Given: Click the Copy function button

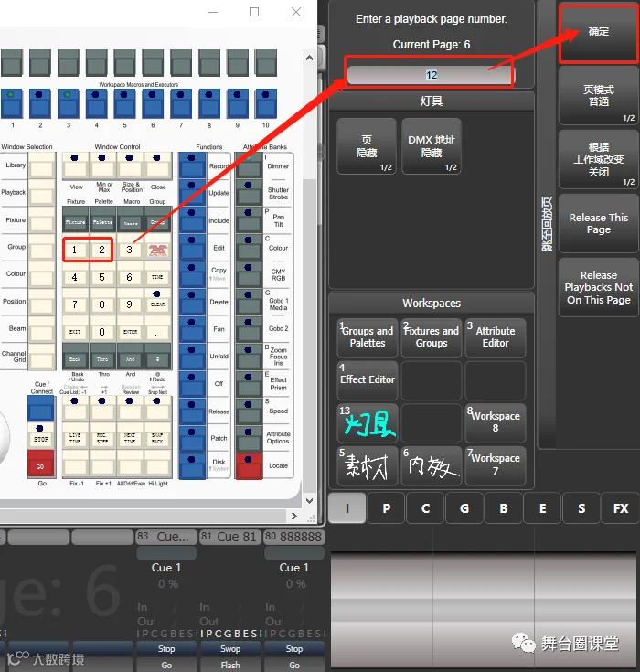Looking at the screenshot, I should (192, 274).
